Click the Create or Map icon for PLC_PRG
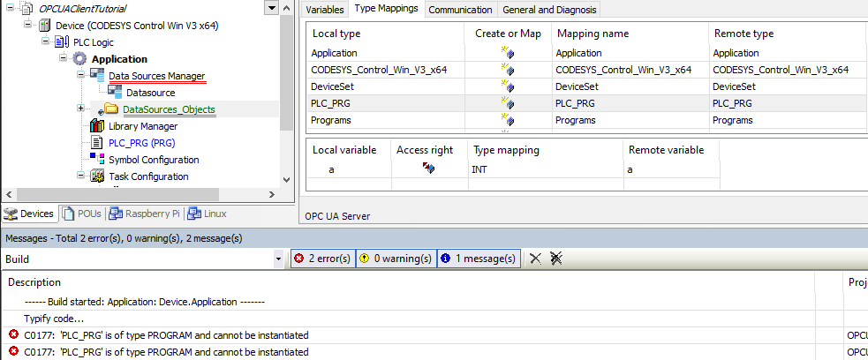 tap(508, 103)
